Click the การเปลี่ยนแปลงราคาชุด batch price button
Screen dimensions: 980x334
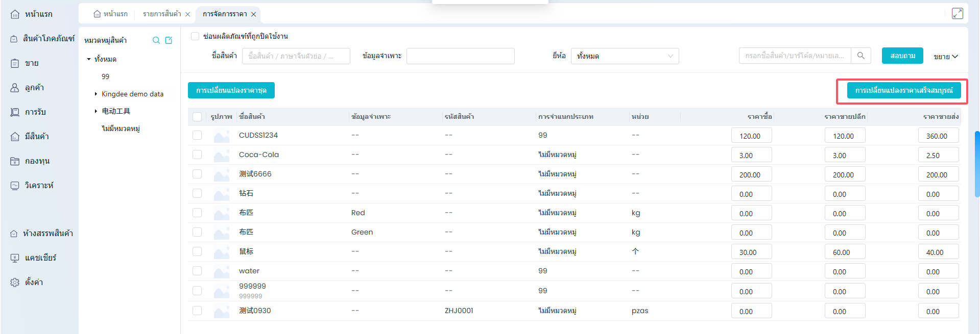[231, 90]
